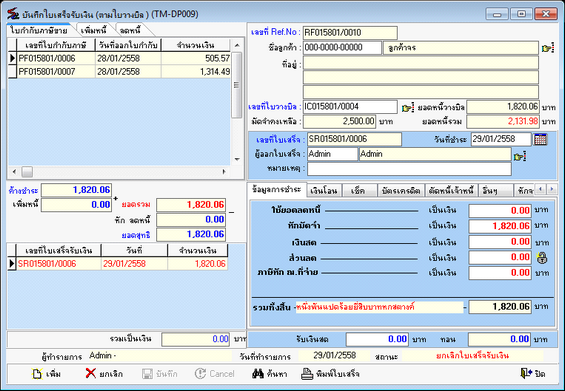Open billing number lookup icon

tap(408, 107)
